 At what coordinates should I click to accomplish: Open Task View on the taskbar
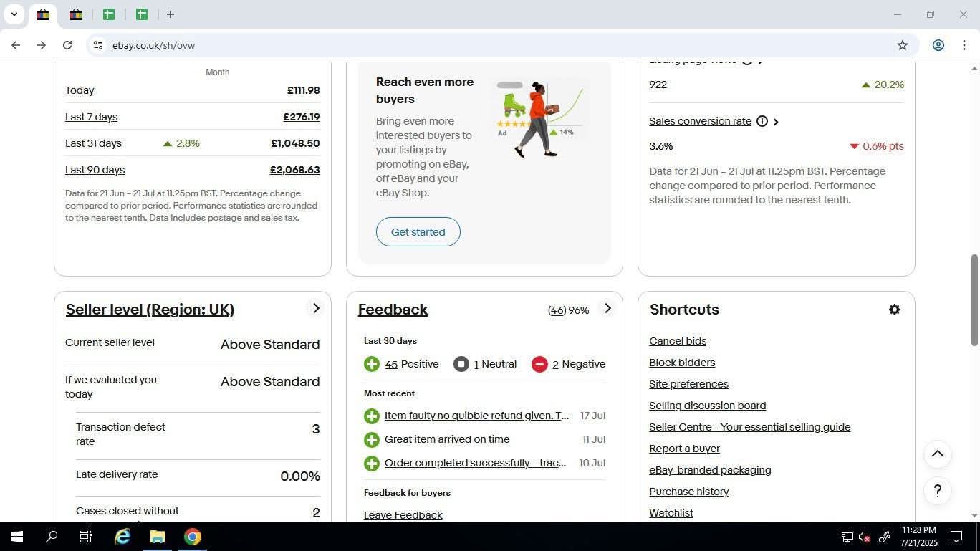(85, 537)
